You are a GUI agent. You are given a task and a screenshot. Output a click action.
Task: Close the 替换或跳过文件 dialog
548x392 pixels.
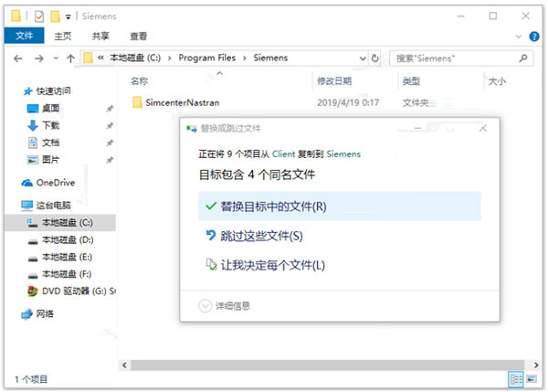(x=483, y=128)
